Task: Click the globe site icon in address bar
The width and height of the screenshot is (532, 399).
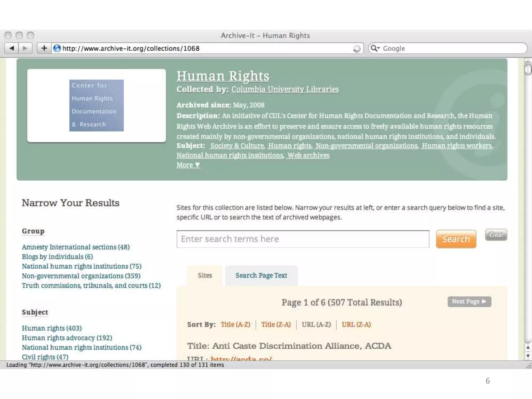Action: coord(57,48)
